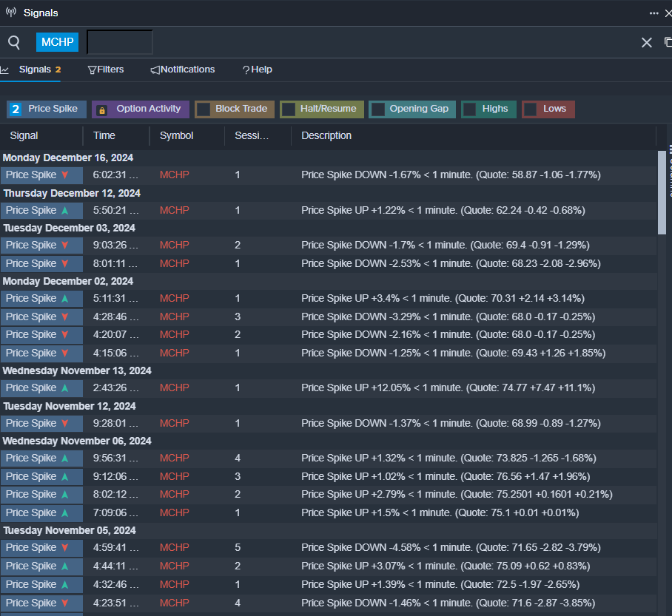Open the Help tab
Viewport: 672px width, 616px height.
[x=257, y=70]
